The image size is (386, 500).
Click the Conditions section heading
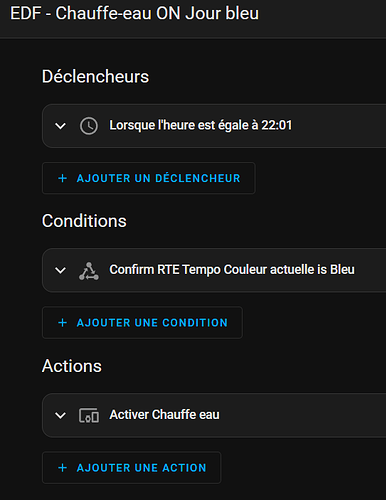tap(84, 221)
